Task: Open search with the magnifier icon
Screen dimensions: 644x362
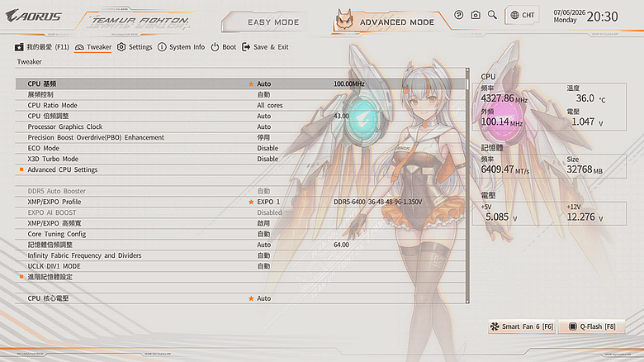Action: (x=492, y=15)
